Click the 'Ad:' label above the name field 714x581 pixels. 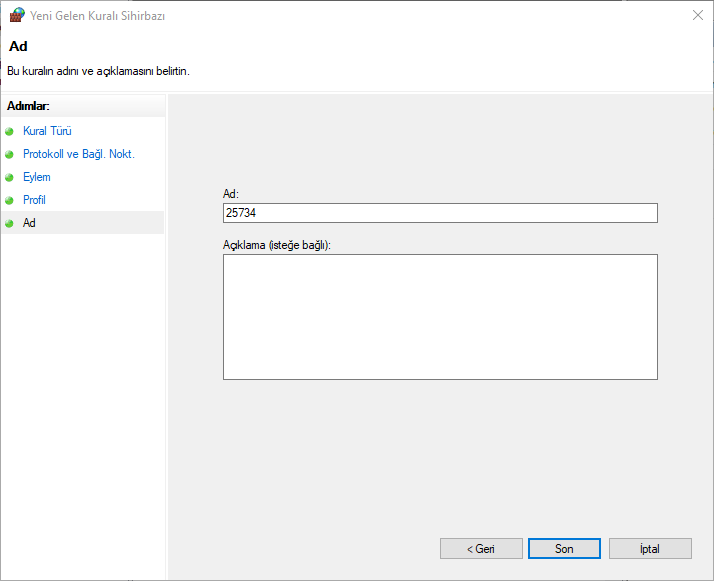tap(231, 194)
